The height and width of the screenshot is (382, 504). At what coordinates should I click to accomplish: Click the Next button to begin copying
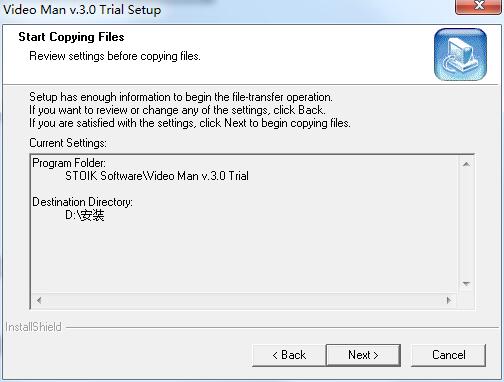point(363,355)
